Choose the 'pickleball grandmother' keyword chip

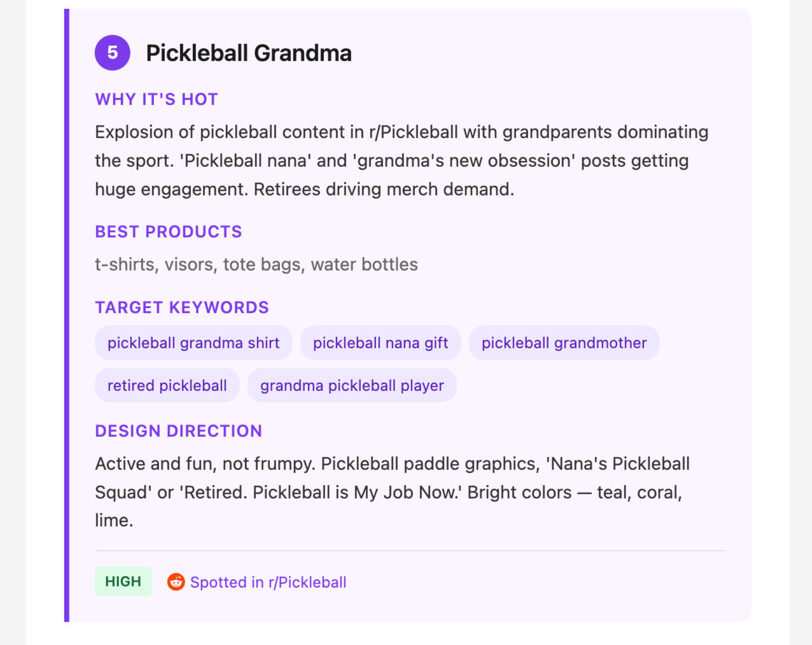[x=564, y=343]
